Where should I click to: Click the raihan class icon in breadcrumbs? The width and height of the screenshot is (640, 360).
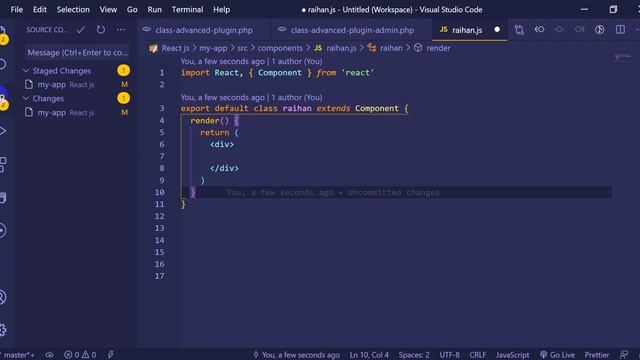(x=372, y=48)
